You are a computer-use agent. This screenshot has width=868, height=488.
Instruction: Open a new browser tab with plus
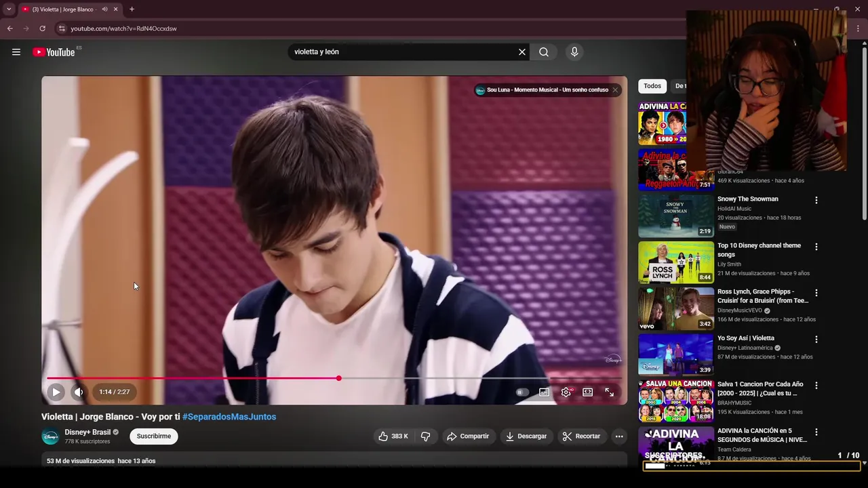pyautogui.click(x=132, y=9)
